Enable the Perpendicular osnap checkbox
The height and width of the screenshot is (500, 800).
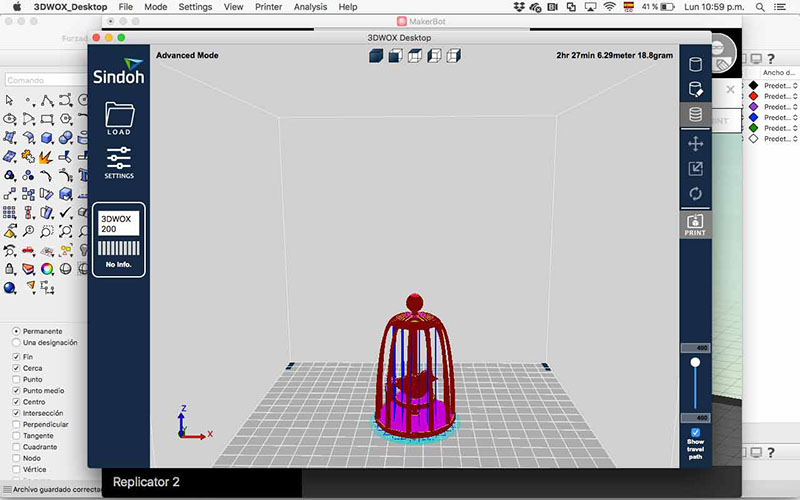click(x=16, y=424)
